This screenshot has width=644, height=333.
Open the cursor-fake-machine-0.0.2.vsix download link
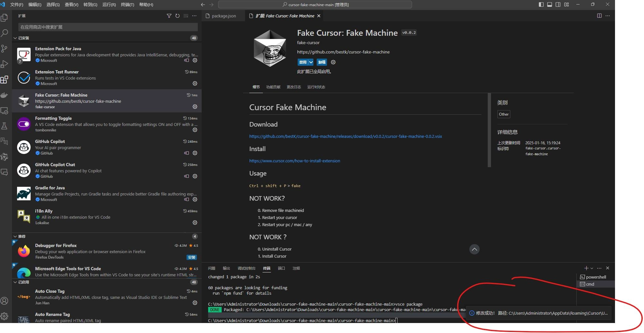[346, 136]
